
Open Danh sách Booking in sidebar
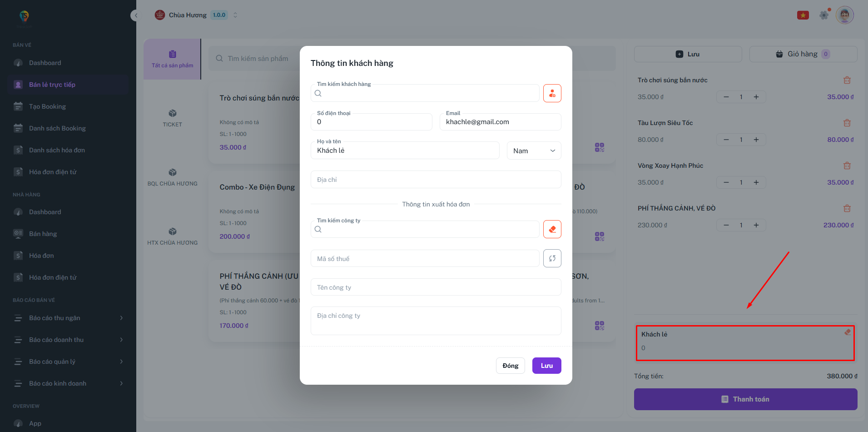[57, 128]
